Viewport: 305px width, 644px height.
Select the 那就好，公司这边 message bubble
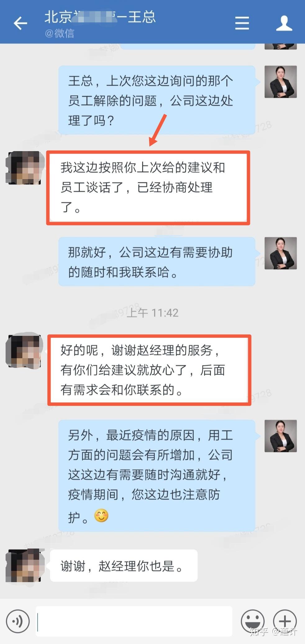pos(157,262)
